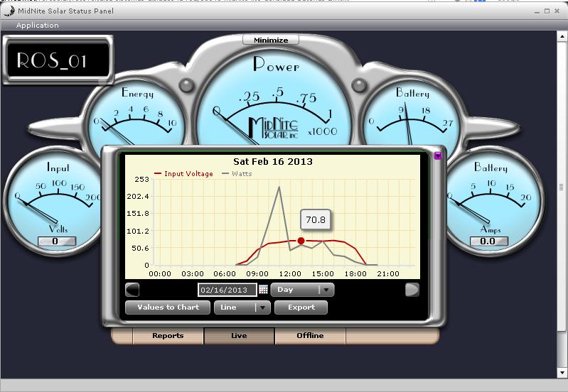Click the MidNite Solar title bar icon
Image resolution: width=568 pixels, height=392 pixels.
click(9, 11)
